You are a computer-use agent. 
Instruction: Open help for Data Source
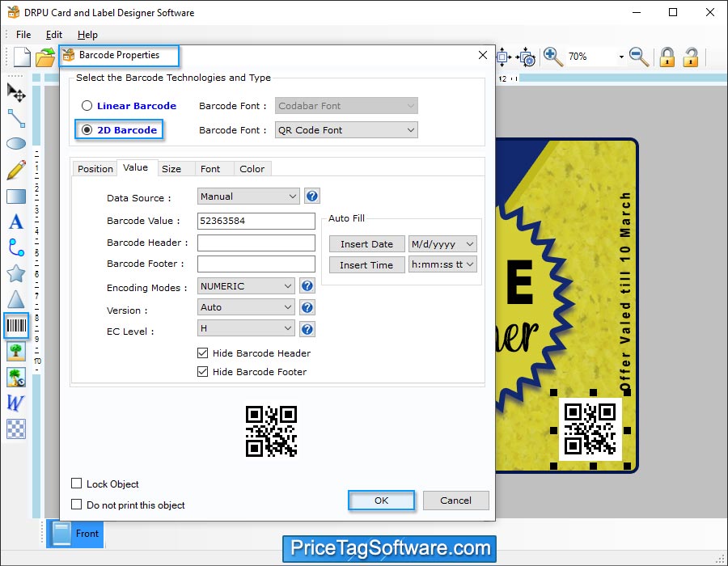coord(312,196)
